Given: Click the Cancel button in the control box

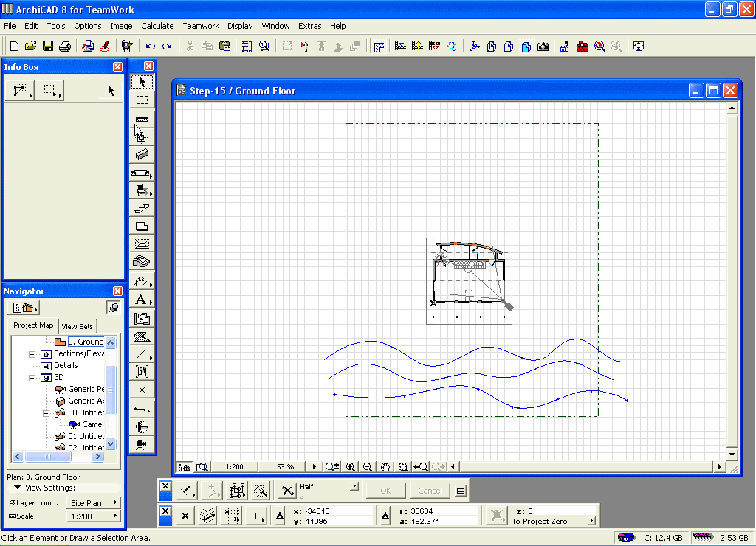Looking at the screenshot, I should coord(430,491).
